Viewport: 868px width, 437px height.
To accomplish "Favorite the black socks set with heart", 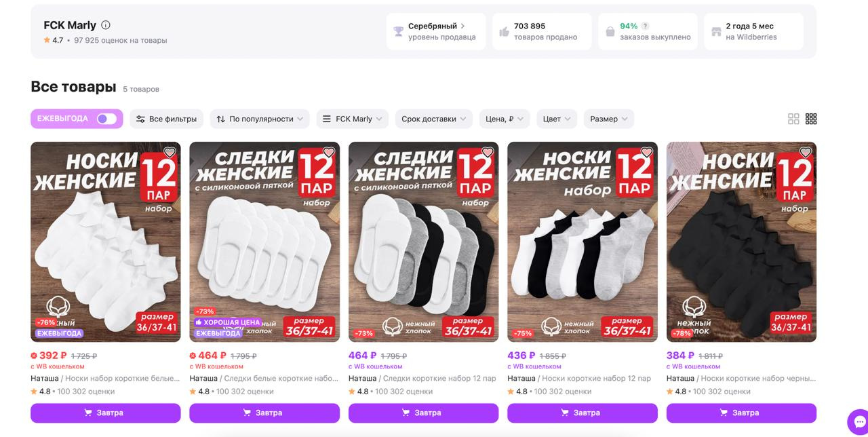I will [806, 153].
